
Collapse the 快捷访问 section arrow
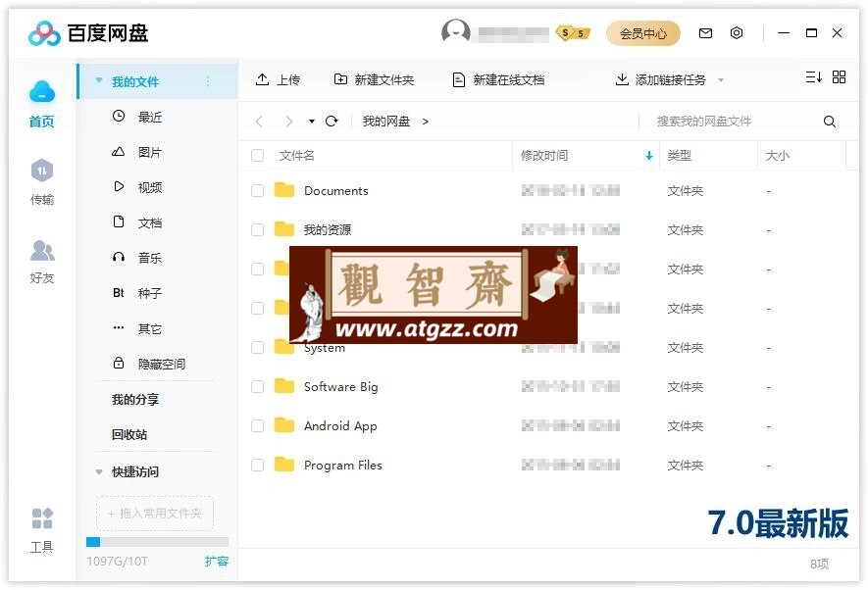click(99, 471)
